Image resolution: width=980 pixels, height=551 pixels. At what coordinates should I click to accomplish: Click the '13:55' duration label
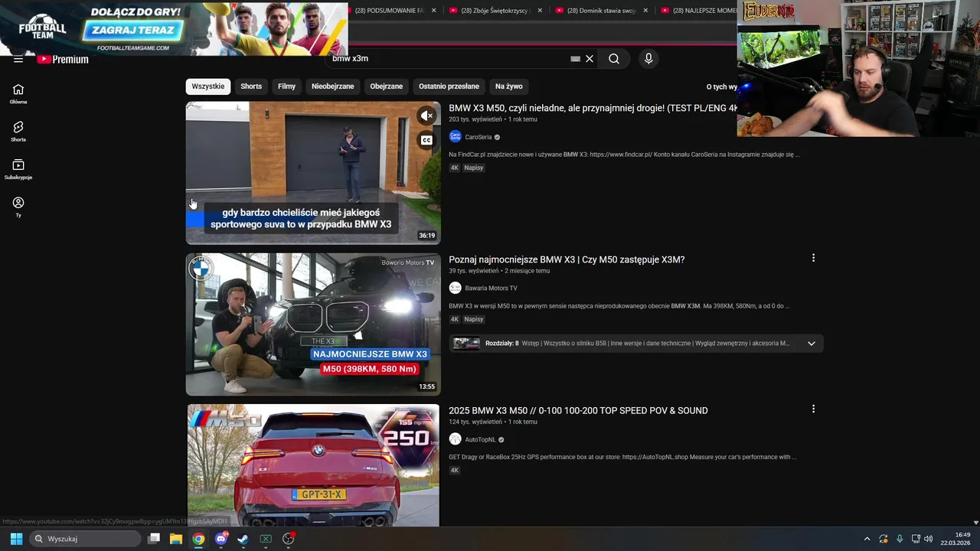pos(426,387)
